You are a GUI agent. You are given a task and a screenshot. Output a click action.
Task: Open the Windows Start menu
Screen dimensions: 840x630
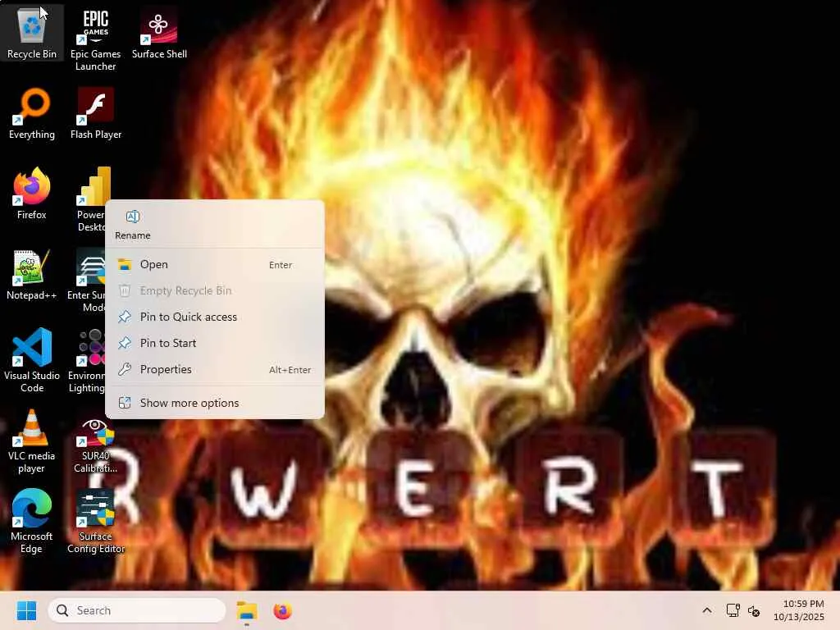(x=26, y=610)
